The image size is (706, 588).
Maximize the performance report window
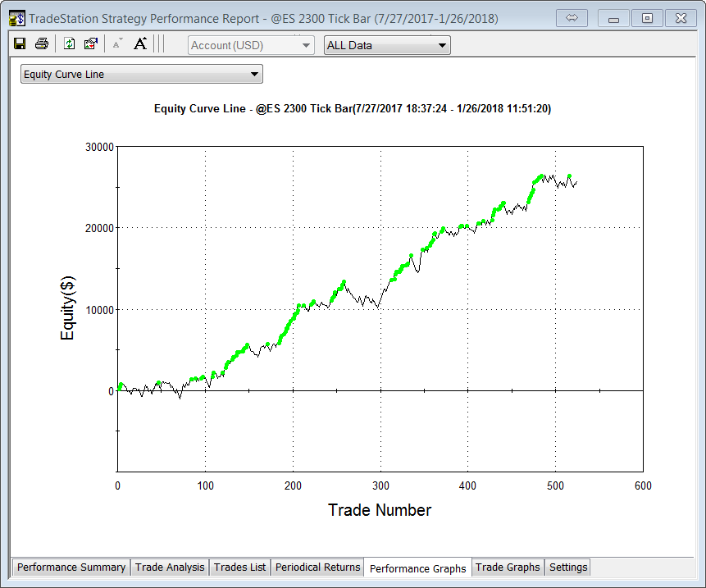(647, 18)
